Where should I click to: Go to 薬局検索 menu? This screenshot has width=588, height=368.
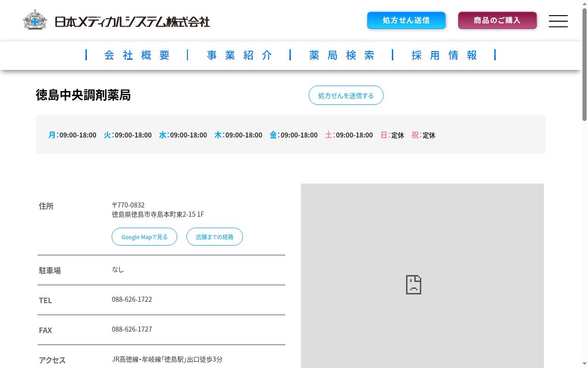342,55
